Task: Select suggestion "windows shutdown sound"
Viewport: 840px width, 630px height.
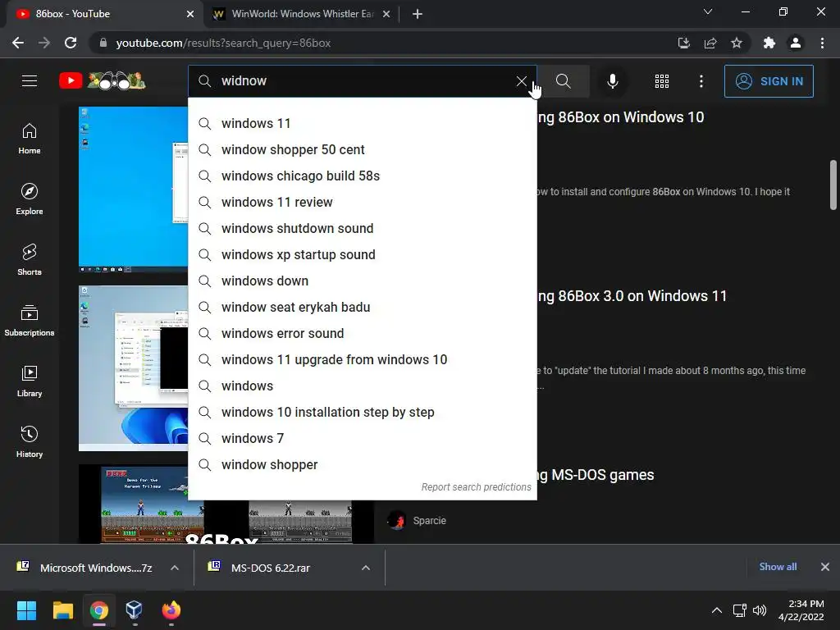Action: (362, 228)
